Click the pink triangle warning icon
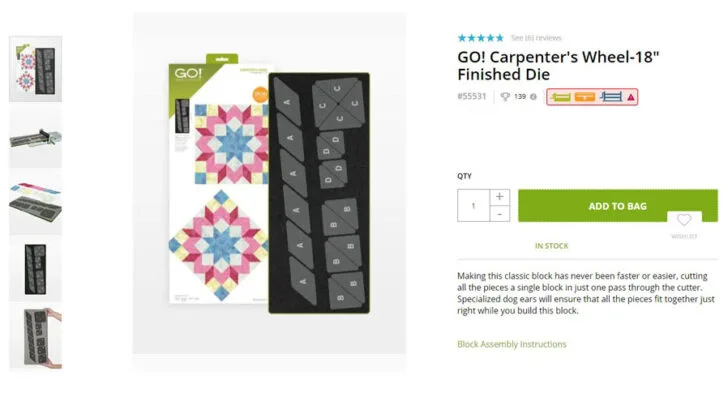 [631, 98]
